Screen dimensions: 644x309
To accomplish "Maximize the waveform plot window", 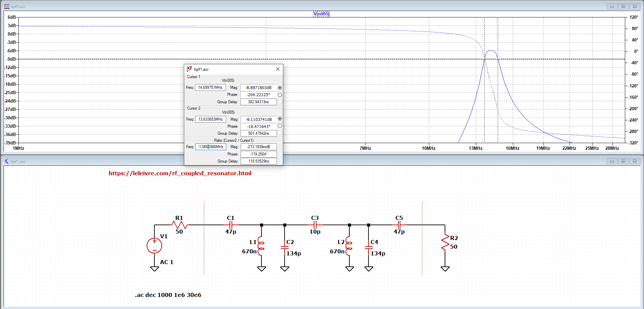I will coord(623,6).
